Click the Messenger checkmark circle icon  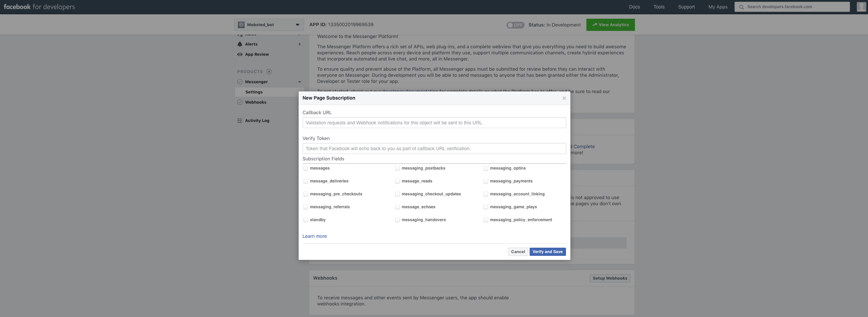(240, 82)
